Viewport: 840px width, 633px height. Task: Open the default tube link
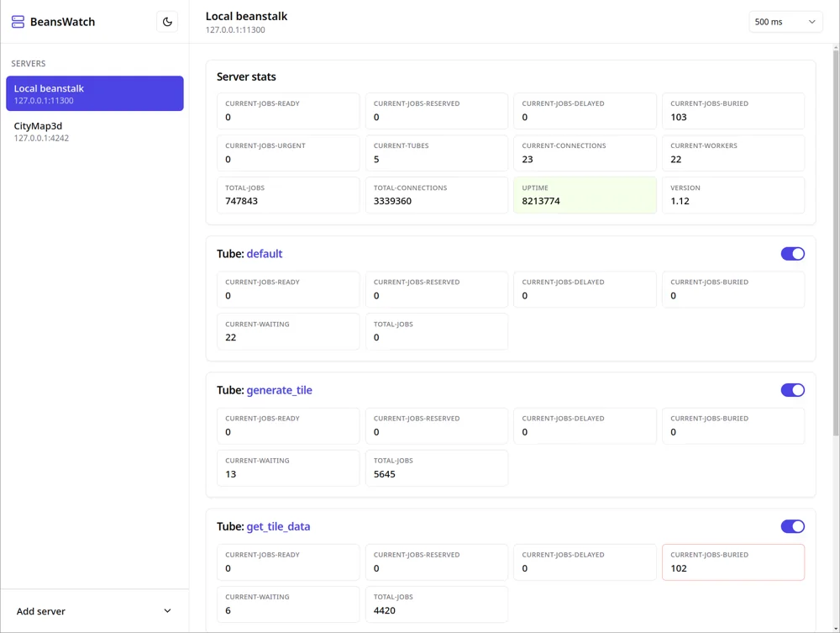coord(264,254)
